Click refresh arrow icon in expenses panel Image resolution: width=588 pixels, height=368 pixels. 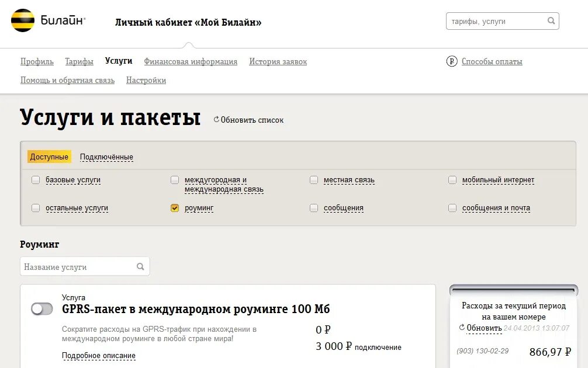pos(462,328)
